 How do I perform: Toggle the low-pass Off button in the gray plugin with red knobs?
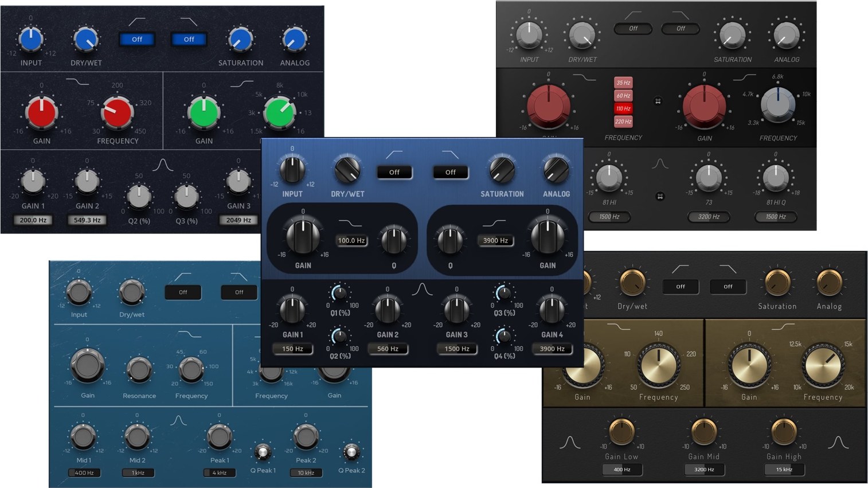pyautogui.click(x=681, y=28)
